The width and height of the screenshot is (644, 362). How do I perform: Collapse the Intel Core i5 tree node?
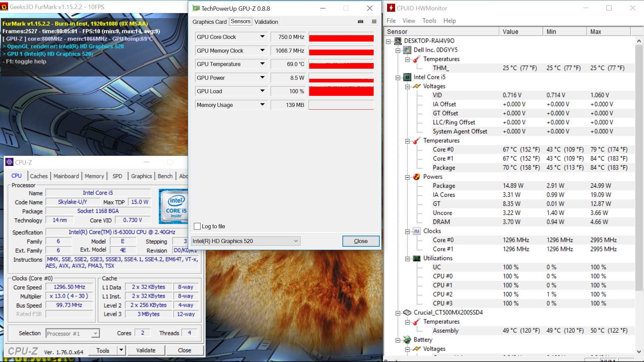(x=398, y=77)
